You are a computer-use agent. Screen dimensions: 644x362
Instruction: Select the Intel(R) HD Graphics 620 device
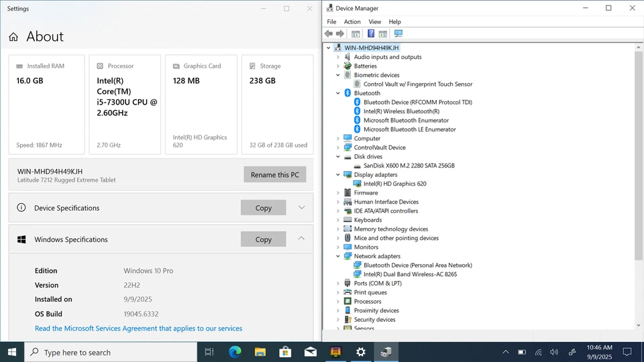[x=394, y=184]
